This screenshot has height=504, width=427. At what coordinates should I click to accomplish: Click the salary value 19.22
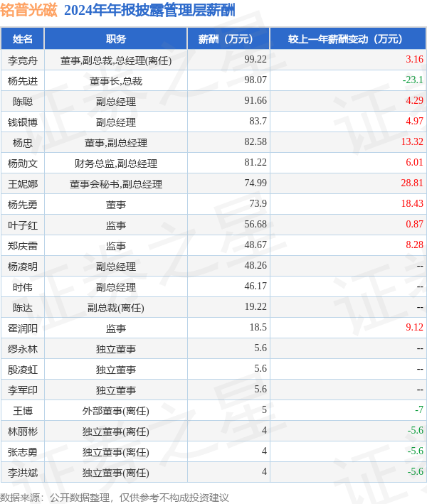[255, 306]
